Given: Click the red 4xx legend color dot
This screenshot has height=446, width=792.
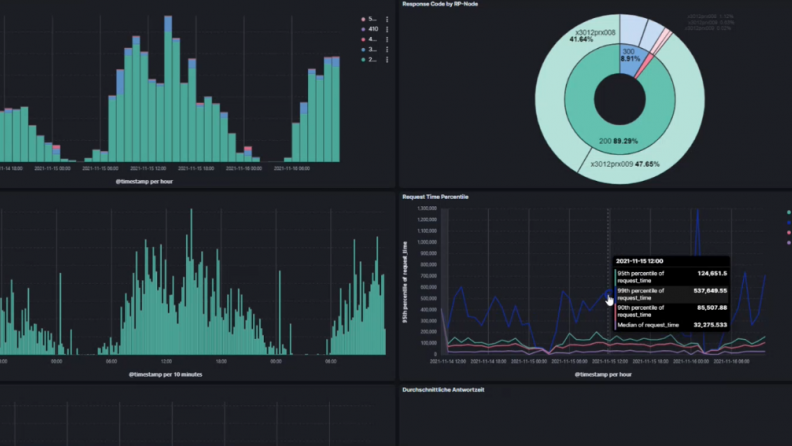Looking at the screenshot, I should [363, 39].
